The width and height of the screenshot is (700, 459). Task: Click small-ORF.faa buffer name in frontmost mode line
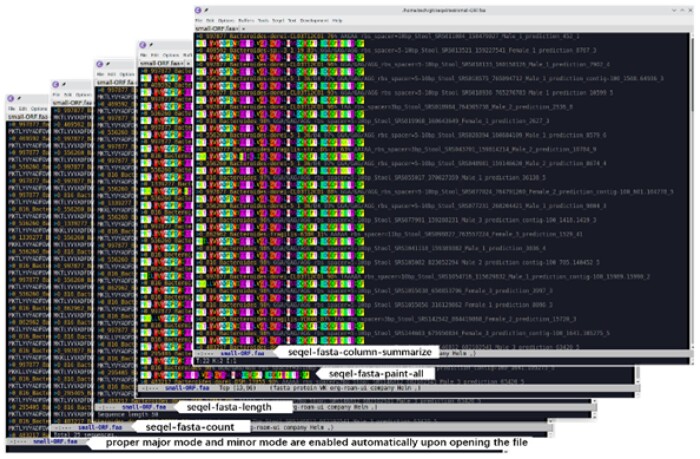pyautogui.click(x=243, y=353)
